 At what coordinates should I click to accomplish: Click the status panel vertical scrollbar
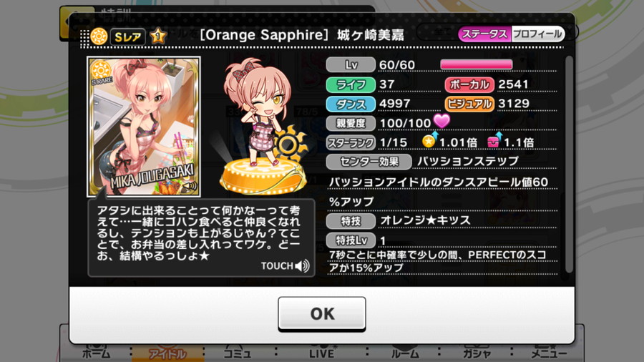pyautogui.click(x=569, y=164)
